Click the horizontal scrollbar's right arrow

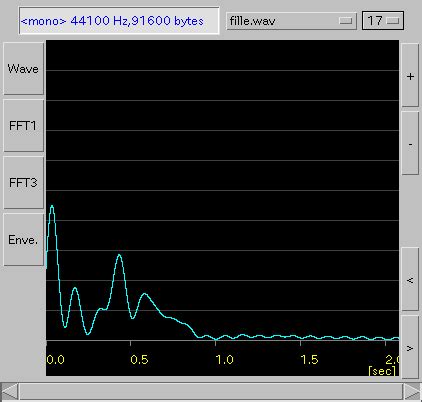(x=413, y=391)
